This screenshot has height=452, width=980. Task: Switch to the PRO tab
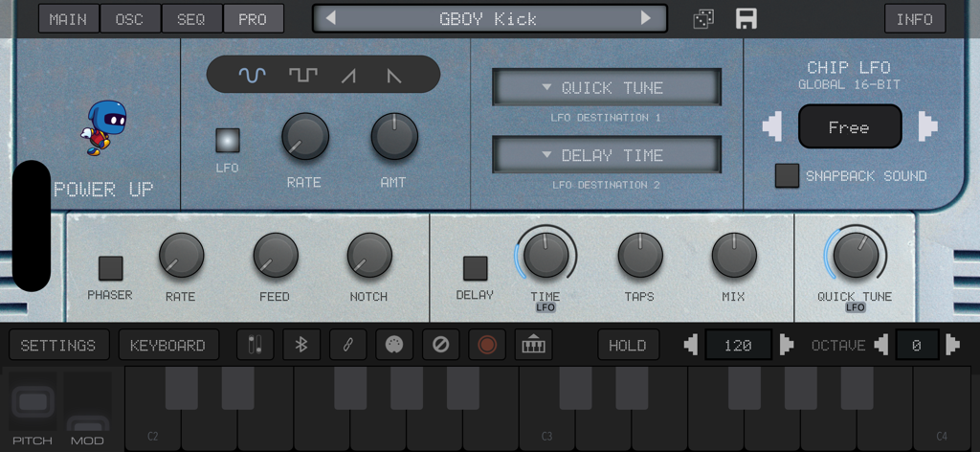point(253,19)
